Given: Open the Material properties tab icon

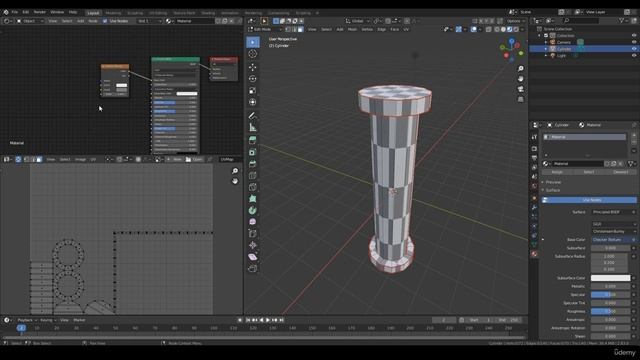Looking at the screenshot, I should [x=534, y=254].
